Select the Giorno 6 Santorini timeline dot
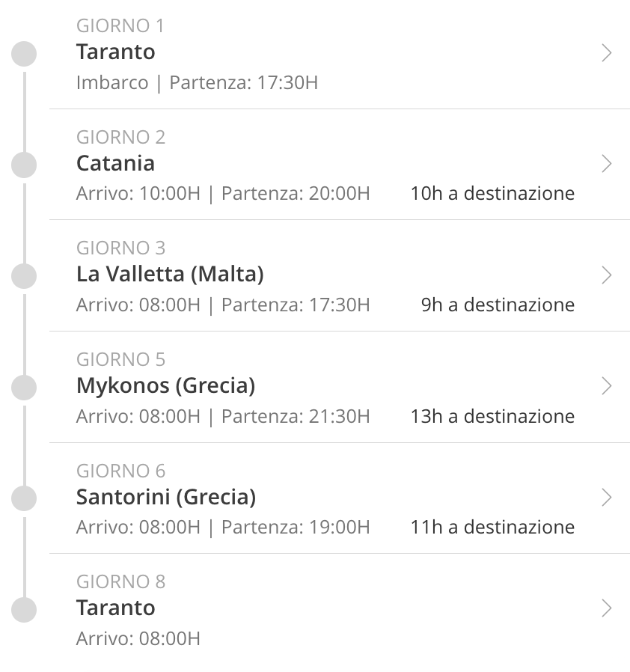630x672 pixels. pos(24,498)
